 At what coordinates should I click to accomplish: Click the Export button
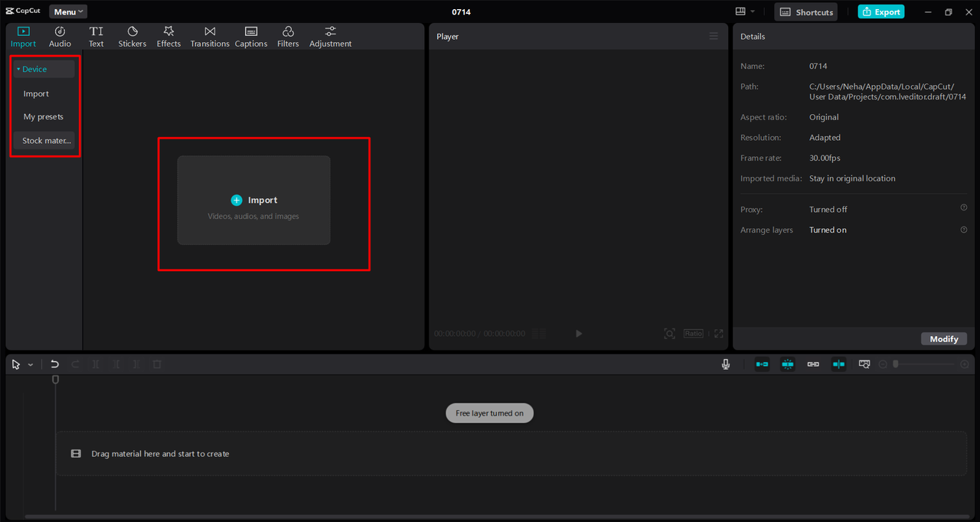point(881,11)
